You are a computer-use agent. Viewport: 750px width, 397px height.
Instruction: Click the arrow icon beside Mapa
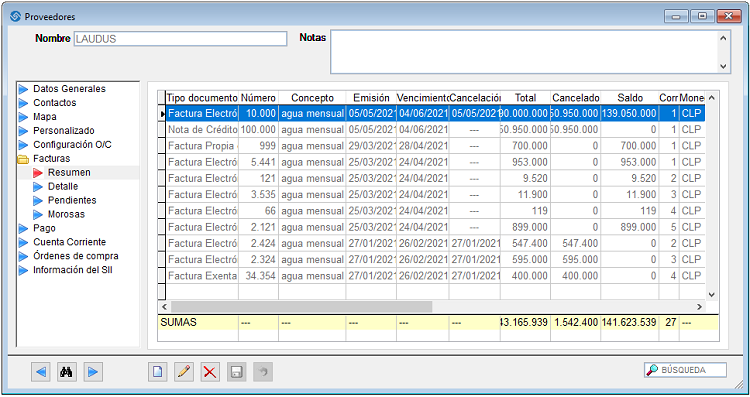pos(23,117)
